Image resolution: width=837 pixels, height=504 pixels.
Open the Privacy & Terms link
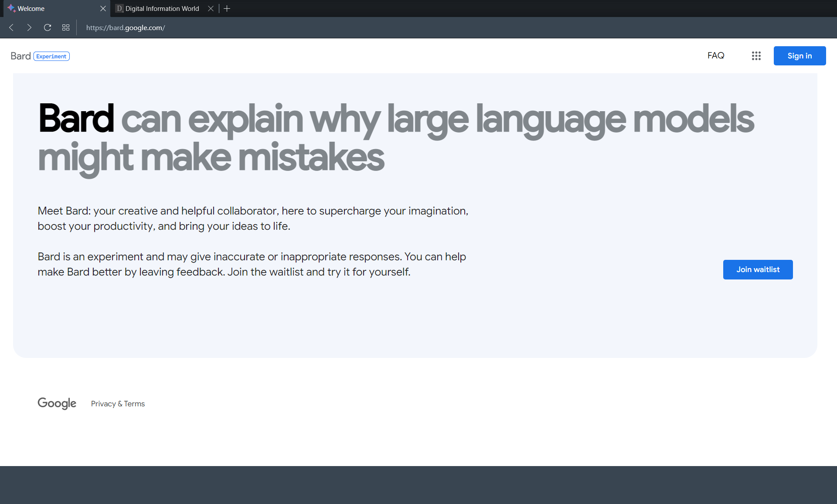(118, 404)
